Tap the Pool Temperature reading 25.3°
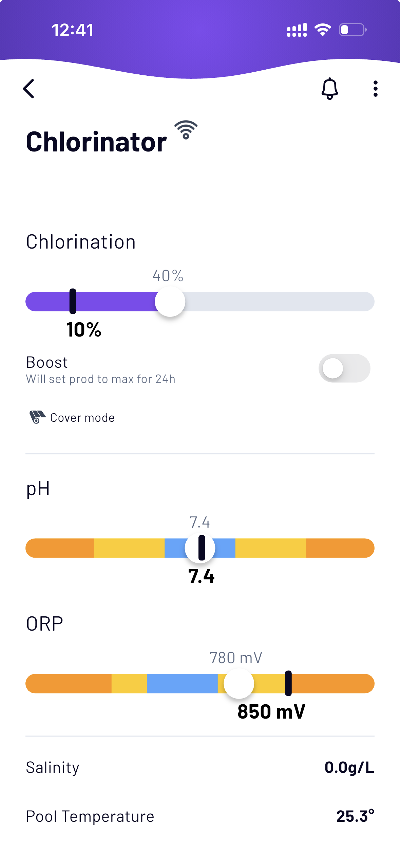 coord(355,816)
